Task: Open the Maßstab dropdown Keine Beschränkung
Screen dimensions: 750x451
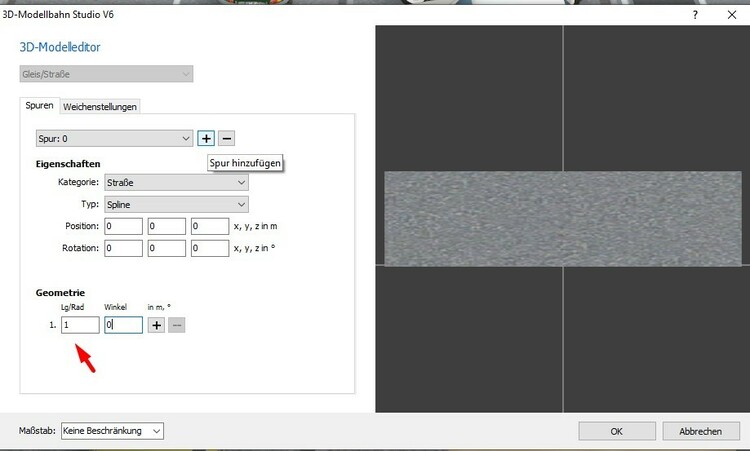Action: tap(112, 431)
